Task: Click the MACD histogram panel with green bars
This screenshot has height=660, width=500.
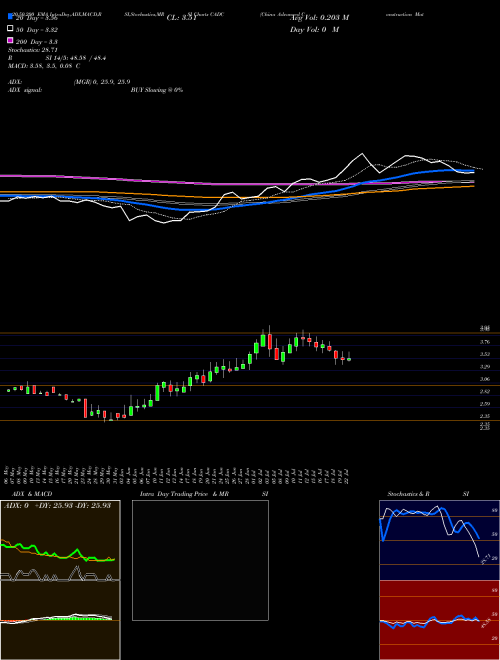Action: (60, 620)
